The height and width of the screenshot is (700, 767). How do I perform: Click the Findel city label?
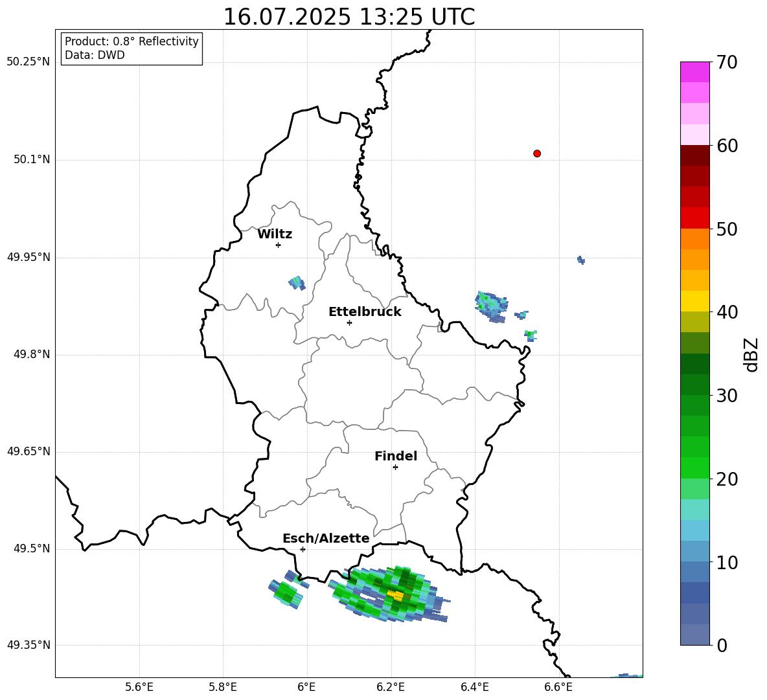tap(396, 456)
